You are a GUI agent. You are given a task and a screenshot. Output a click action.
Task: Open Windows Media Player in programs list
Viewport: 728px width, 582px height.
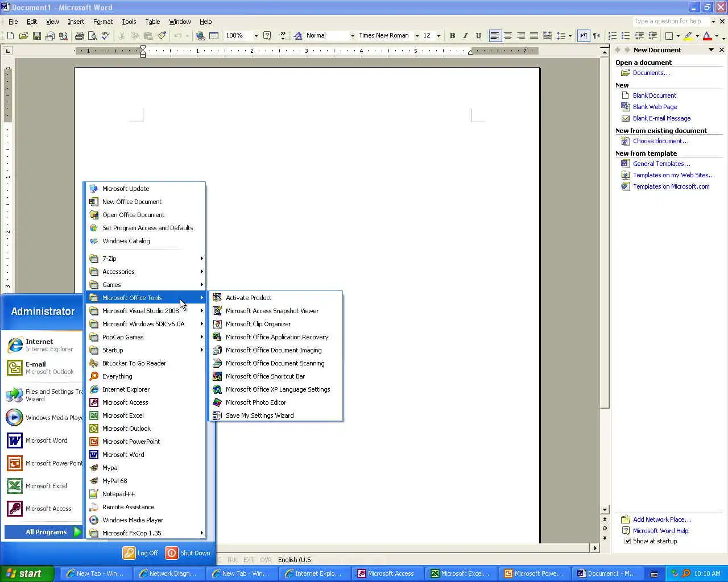(146, 520)
